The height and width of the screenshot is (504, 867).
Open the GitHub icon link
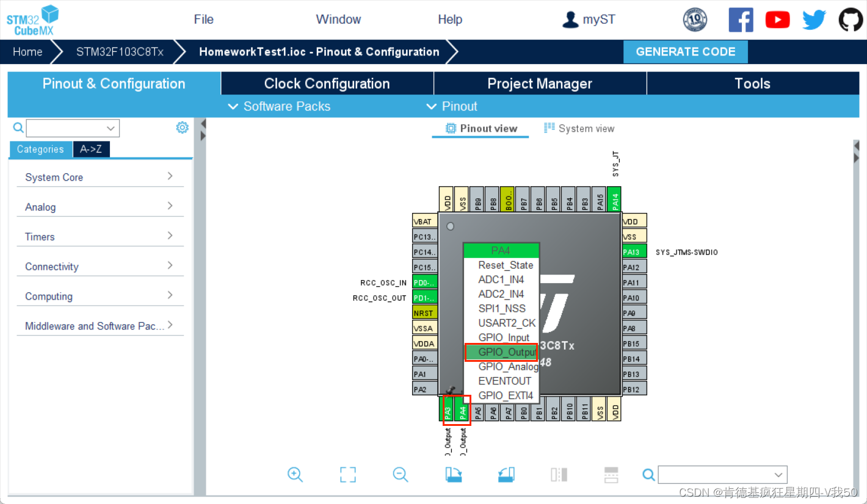click(x=851, y=20)
